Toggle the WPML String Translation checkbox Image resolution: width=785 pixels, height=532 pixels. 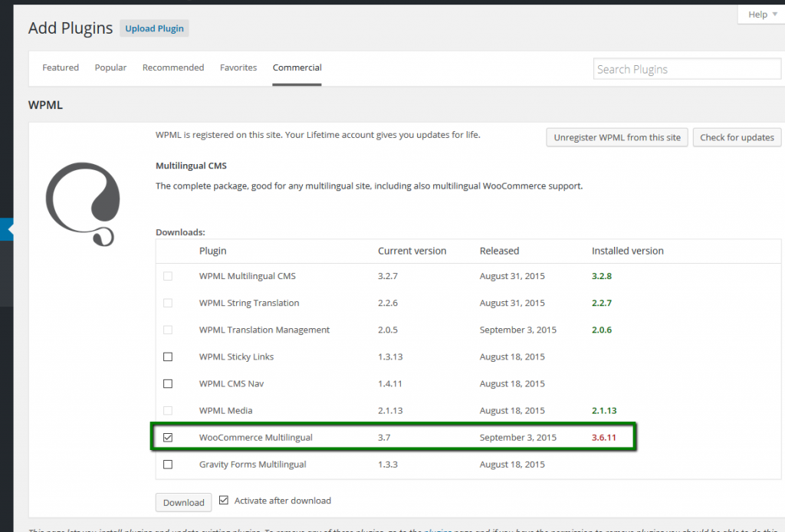(x=168, y=304)
